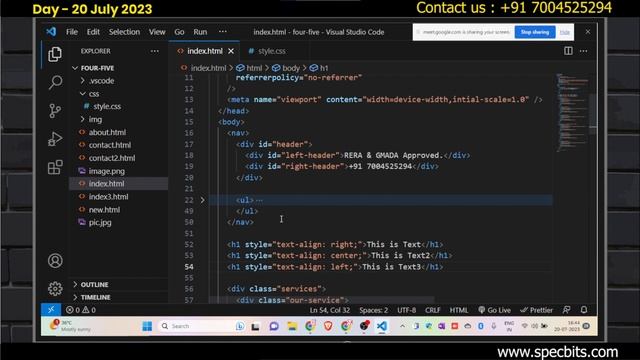Click the Visual Studio Code logo icon

(x=51, y=32)
